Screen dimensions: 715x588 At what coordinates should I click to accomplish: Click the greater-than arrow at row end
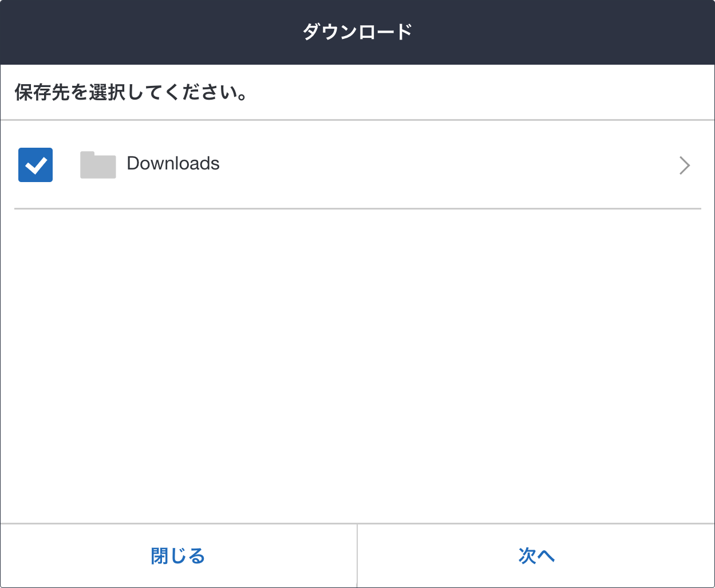tap(684, 165)
